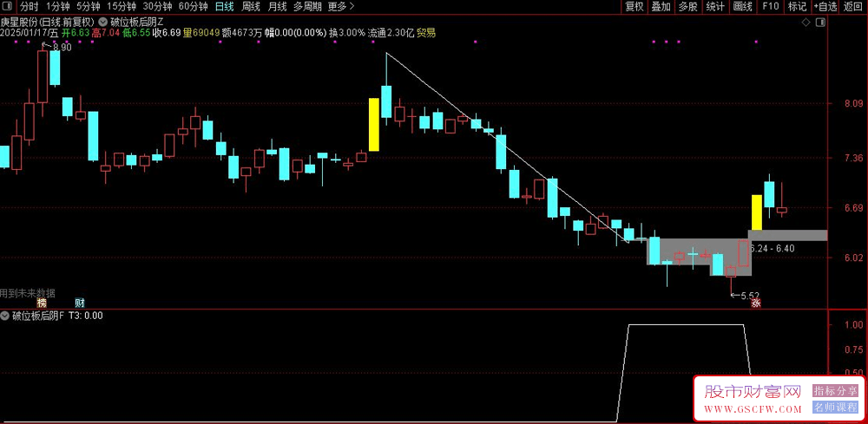The height and width of the screenshot is (424, 868).
Task: Click the diamond icon at chart corner
Action: [x=806, y=23]
